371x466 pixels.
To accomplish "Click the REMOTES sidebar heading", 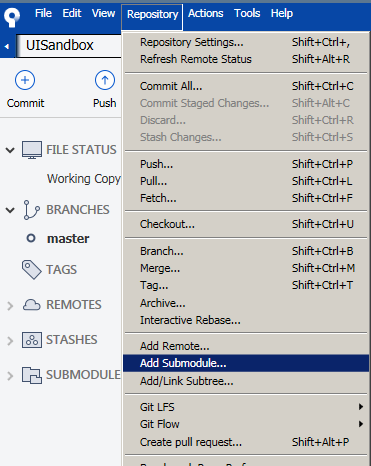I will coord(74,305).
